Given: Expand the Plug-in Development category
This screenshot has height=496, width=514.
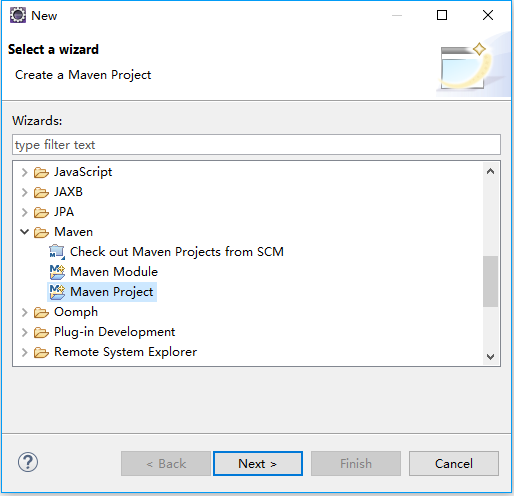Looking at the screenshot, I should pyautogui.click(x=25, y=332).
